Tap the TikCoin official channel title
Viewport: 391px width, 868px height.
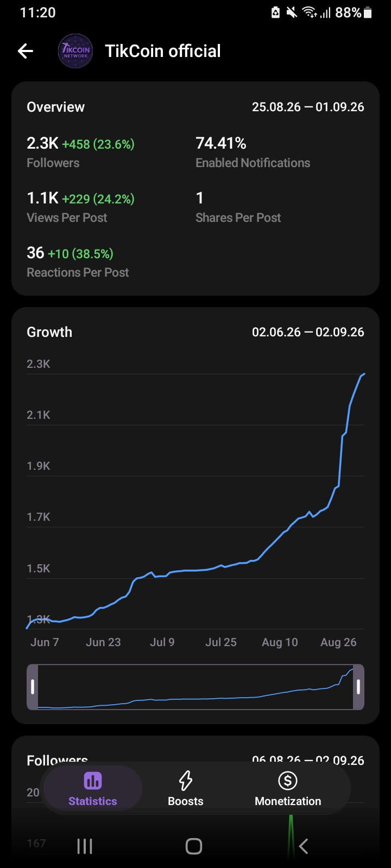(x=163, y=51)
